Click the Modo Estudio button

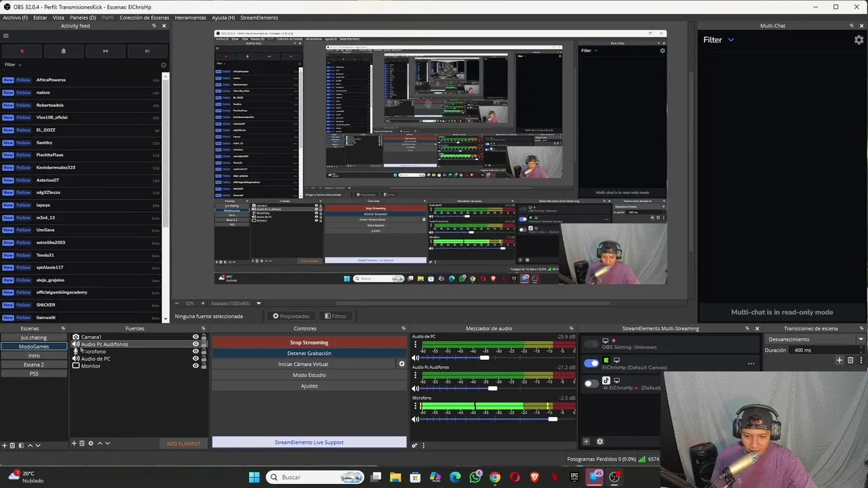point(309,375)
